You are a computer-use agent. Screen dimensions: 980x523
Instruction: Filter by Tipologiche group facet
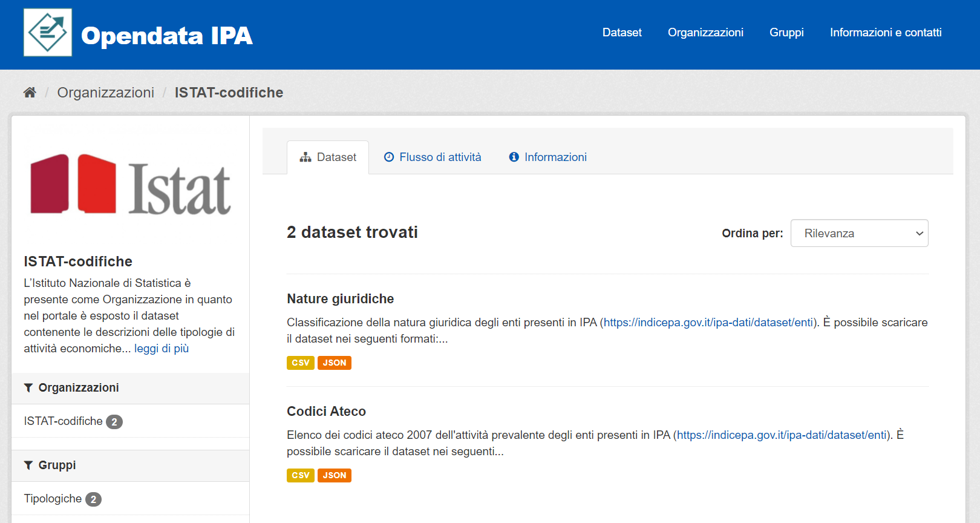[53, 499]
